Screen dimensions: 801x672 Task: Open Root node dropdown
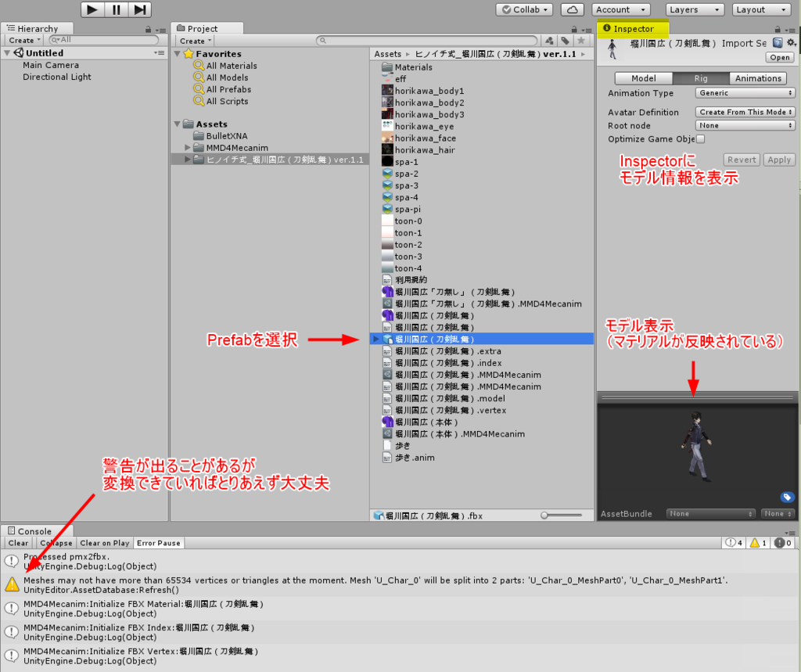coord(745,125)
